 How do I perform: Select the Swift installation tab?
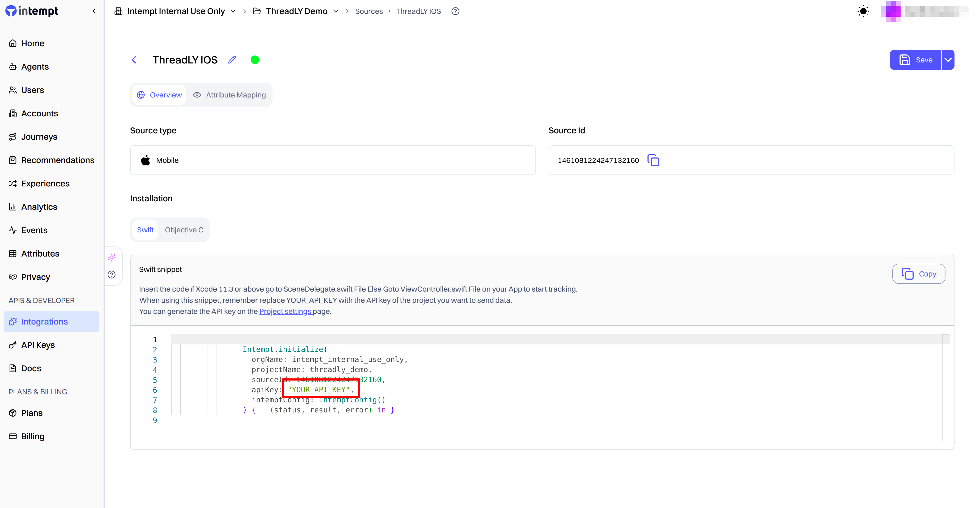pos(145,230)
